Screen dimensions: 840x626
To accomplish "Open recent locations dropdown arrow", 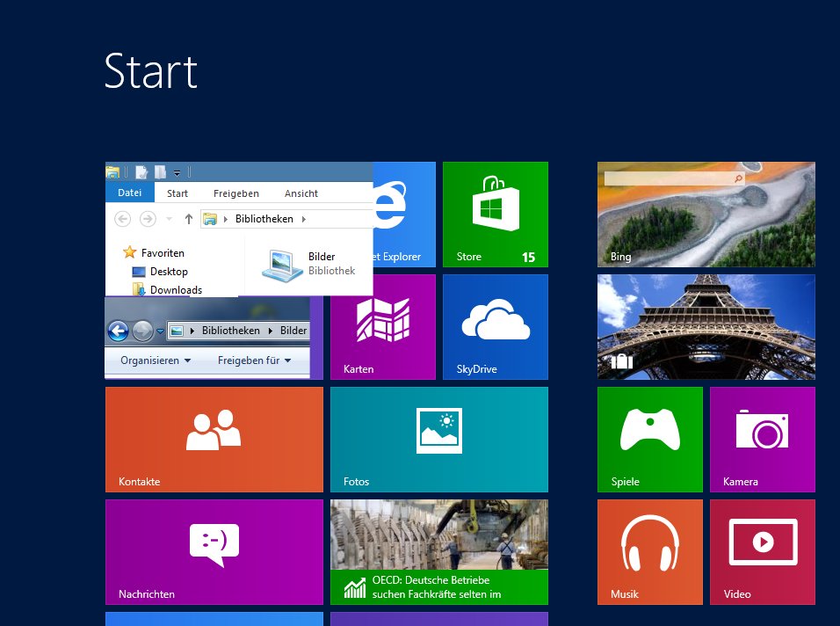I will pyautogui.click(x=170, y=219).
